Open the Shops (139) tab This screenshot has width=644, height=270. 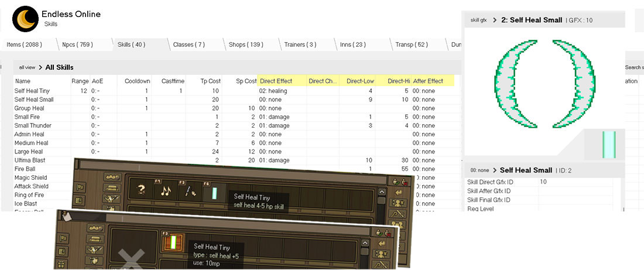point(245,45)
